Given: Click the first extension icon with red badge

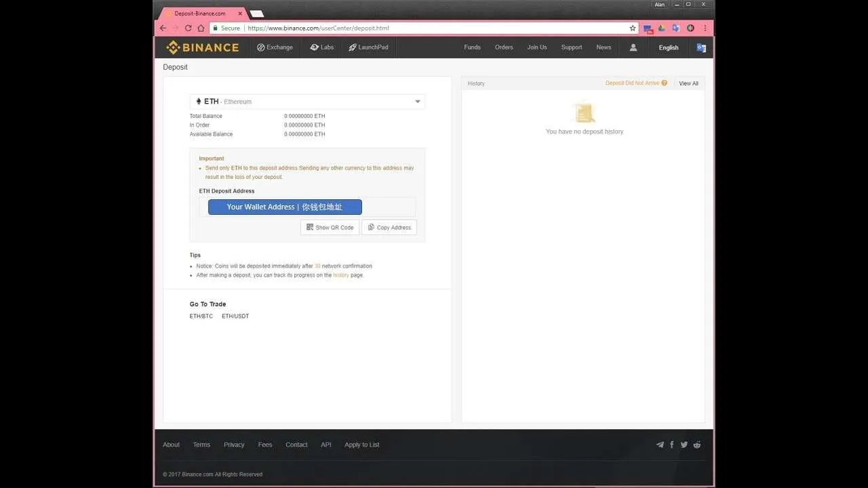Looking at the screenshot, I should point(648,28).
